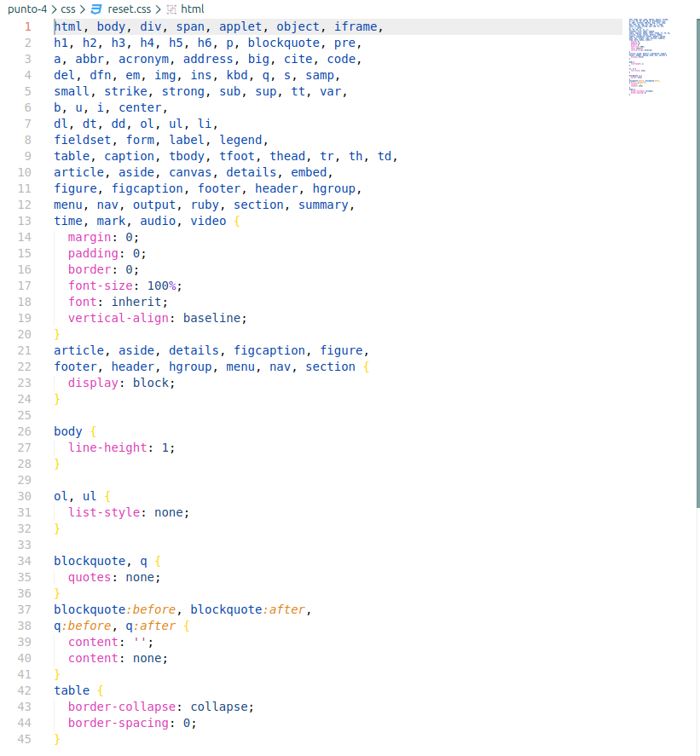
Task: Click the CSS file icon in breadcrumbs
Action: click(95, 9)
